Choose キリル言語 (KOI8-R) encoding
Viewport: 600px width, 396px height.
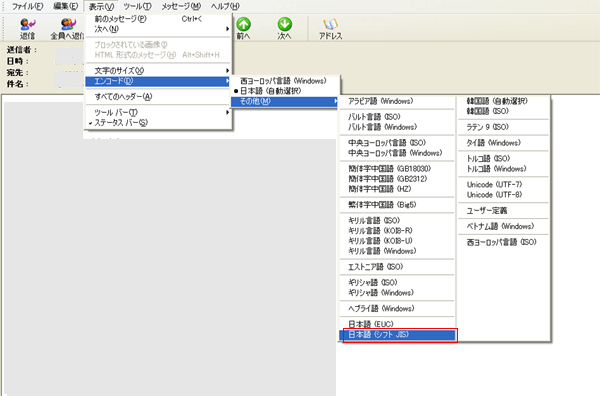[397, 231]
